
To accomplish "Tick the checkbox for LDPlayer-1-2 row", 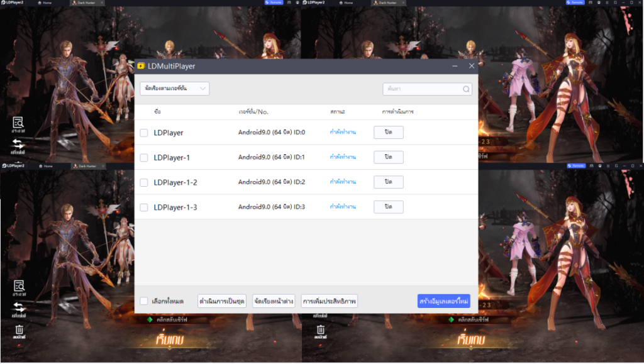I will [x=144, y=182].
